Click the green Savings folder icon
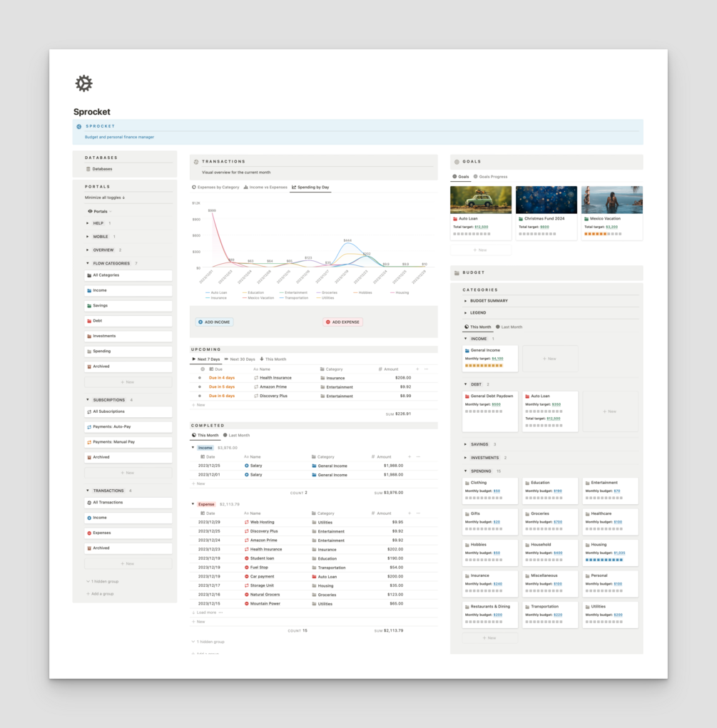Screen dimensions: 717x728 tap(89, 306)
